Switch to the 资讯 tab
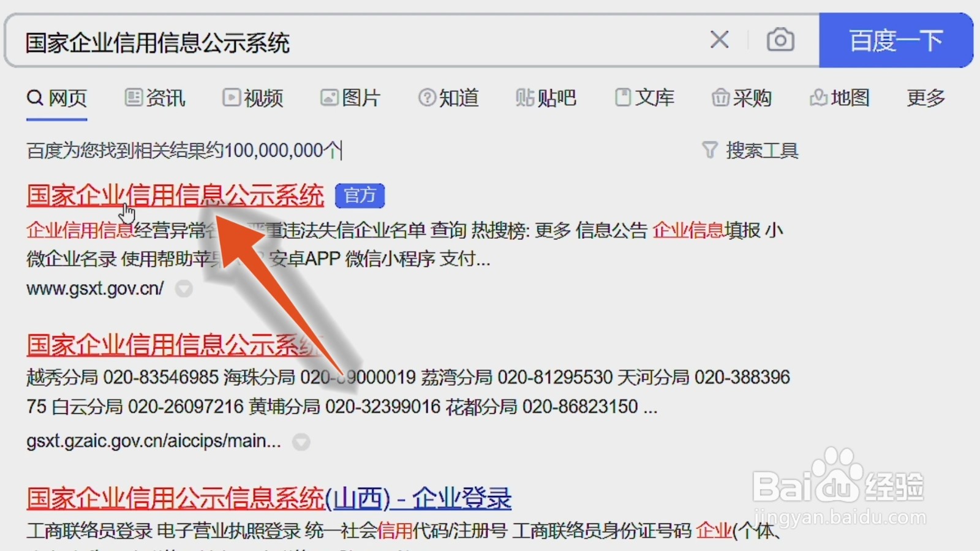 tap(155, 98)
